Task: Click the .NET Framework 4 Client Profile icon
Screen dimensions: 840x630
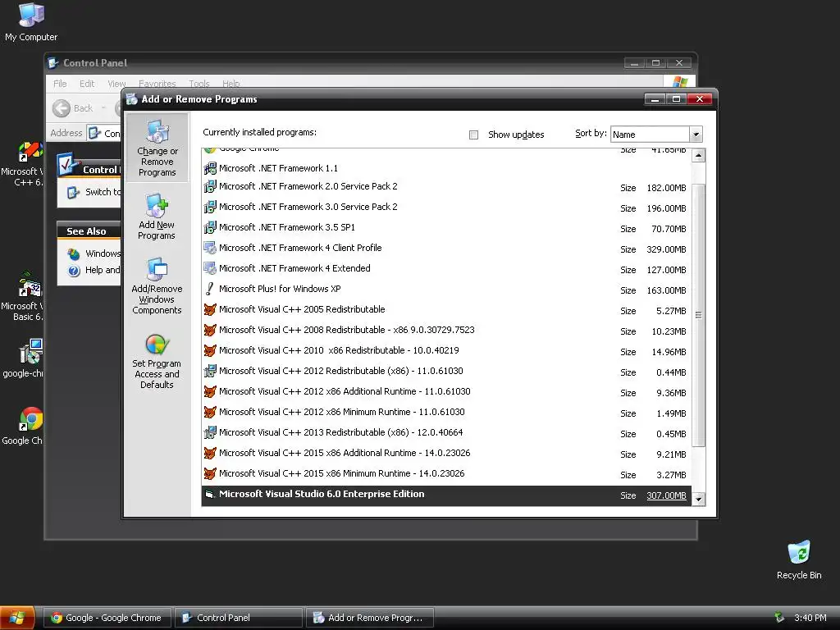Action: pyautogui.click(x=210, y=248)
